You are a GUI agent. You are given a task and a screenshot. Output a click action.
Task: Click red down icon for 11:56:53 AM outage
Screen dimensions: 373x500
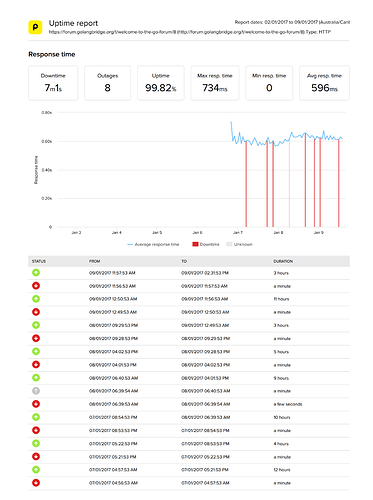pyautogui.click(x=36, y=286)
